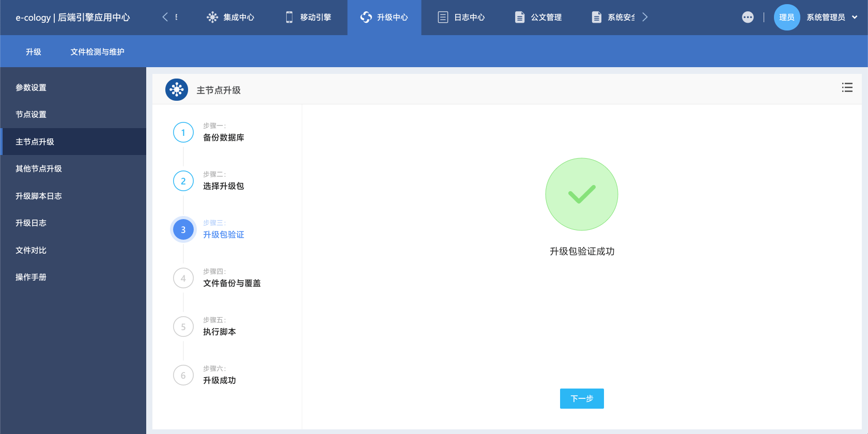The width and height of the screenshot is (868, 434).
Task: Open 其他节点升级 in the sidebar
Action: (x=73, y=168)
